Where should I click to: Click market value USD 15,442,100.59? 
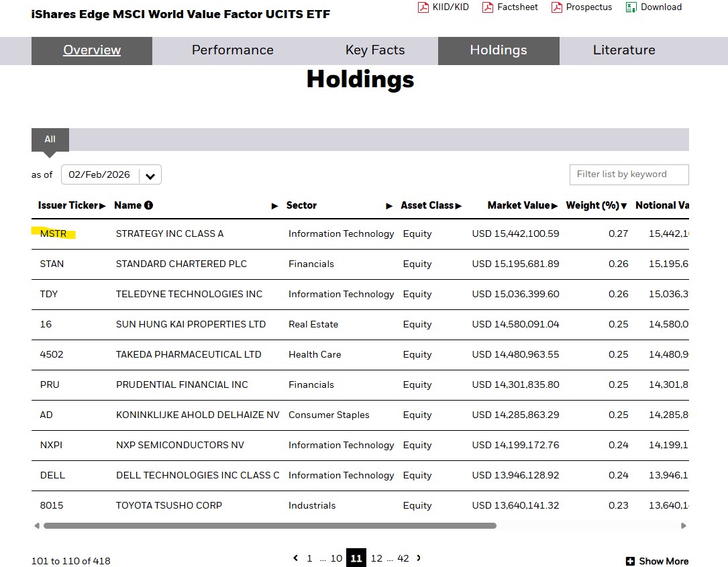click(x=515, y=234)
